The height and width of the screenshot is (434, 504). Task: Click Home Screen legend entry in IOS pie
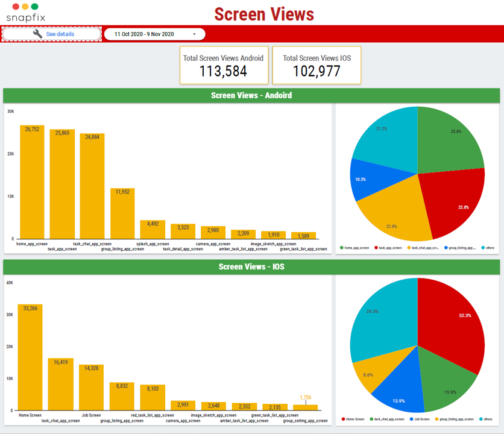[x=353, y=419]
